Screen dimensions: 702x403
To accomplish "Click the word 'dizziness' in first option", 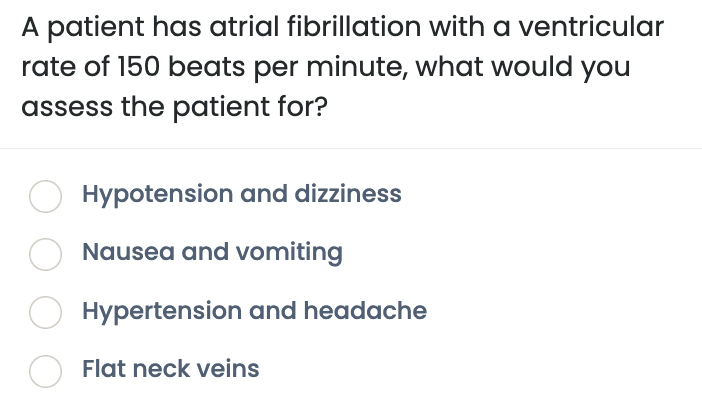I will [348, 194].
